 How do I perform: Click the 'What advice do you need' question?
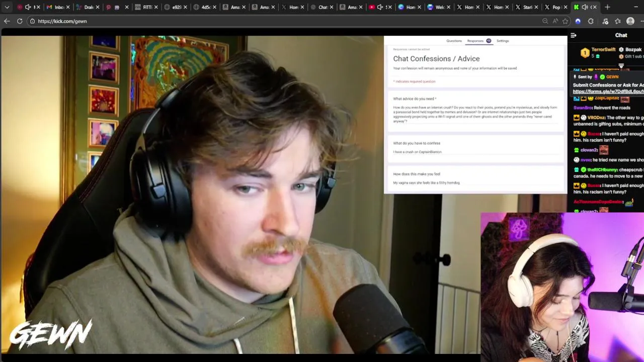[415, 99]
